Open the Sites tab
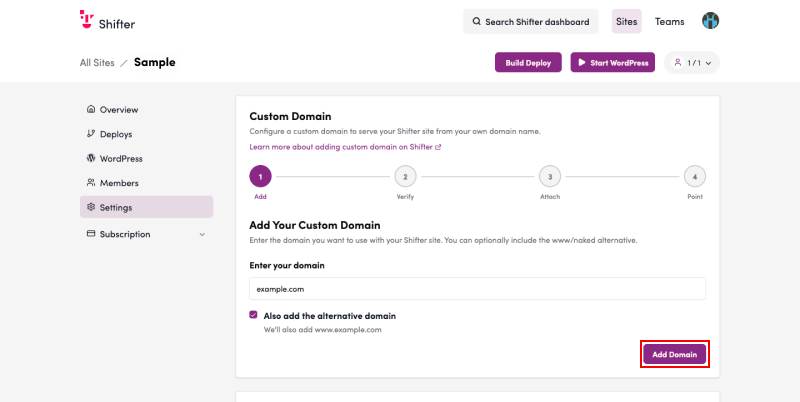 click(627, 21)
